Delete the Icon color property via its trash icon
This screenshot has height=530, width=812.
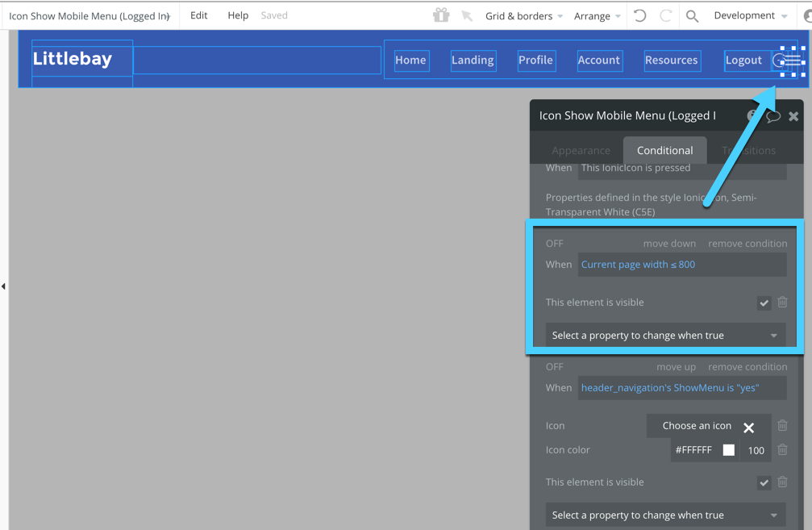782,449
